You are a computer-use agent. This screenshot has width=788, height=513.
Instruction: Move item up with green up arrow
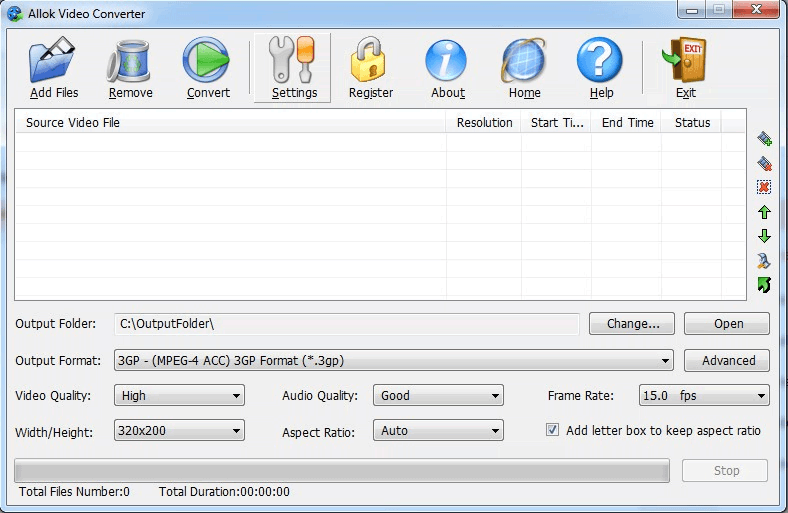(764, 212)
